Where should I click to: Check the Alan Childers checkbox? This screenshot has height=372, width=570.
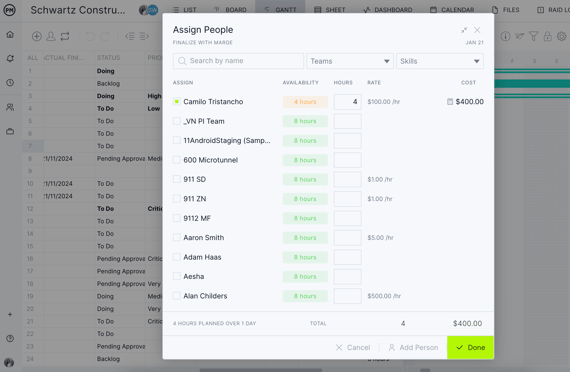(x=177, y=296)
